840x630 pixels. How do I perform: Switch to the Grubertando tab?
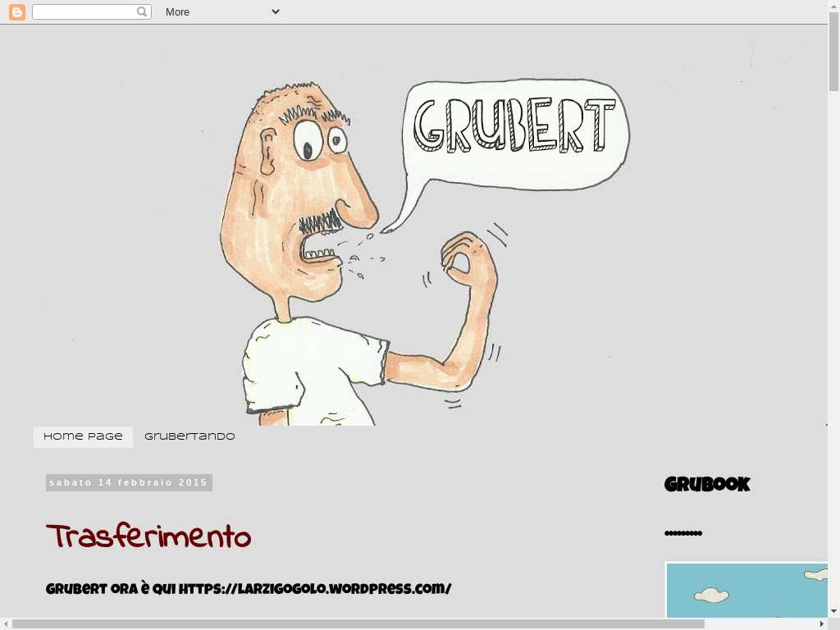click(189, 436)
